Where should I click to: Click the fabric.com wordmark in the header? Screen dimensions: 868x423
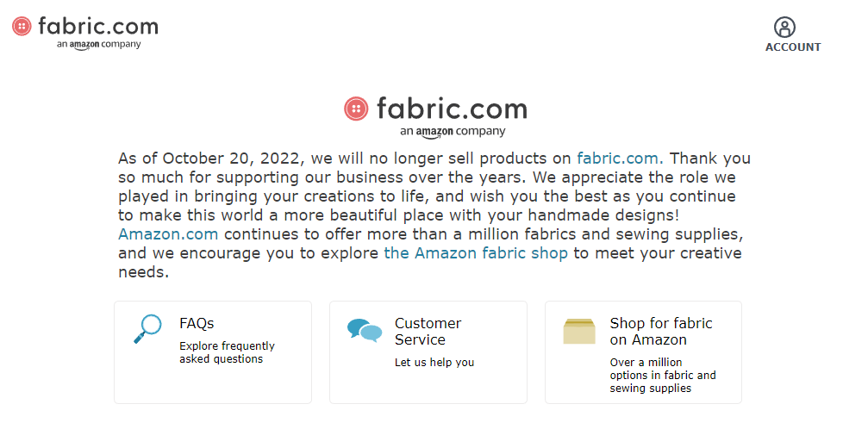coord(98,26)
